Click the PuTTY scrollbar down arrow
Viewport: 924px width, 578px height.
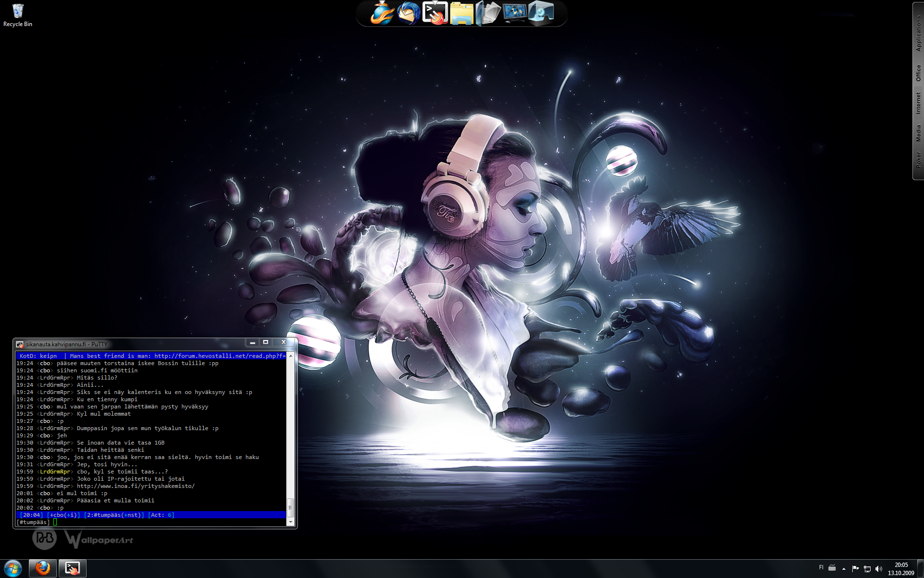290,522
